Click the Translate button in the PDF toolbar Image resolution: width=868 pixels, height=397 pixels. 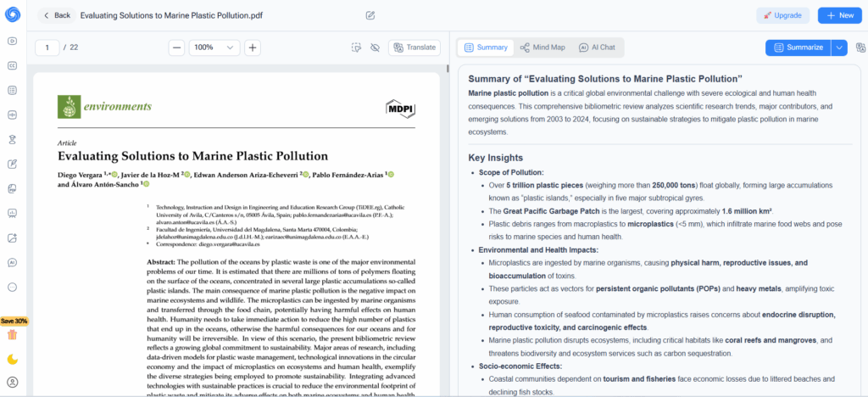coord(415,48)
